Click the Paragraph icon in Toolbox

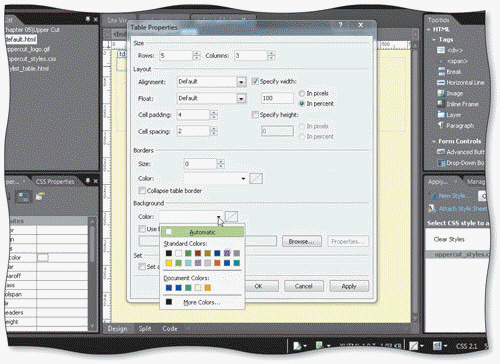pos(441,125)
